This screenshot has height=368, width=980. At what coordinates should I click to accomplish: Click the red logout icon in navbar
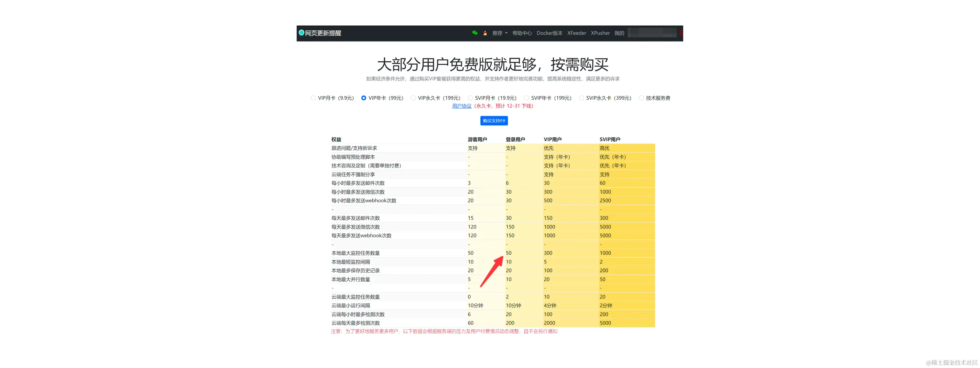(681, 33)
